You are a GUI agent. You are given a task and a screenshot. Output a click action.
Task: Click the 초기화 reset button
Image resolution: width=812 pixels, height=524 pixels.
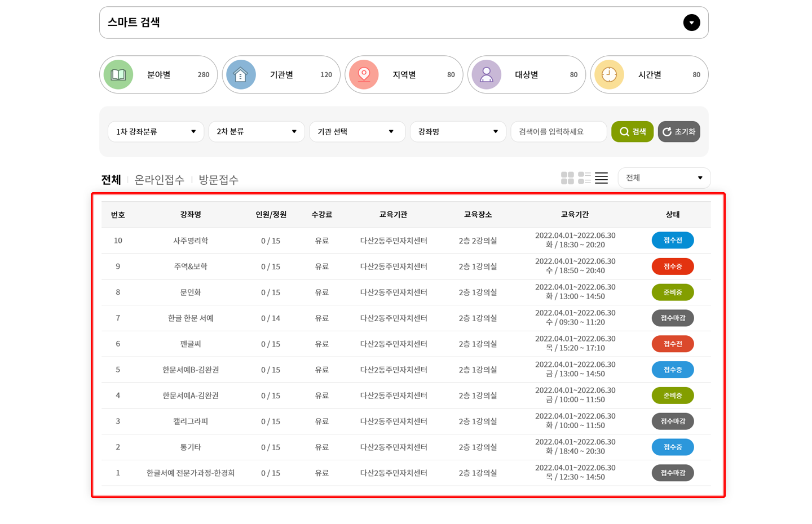pos(679,132)
